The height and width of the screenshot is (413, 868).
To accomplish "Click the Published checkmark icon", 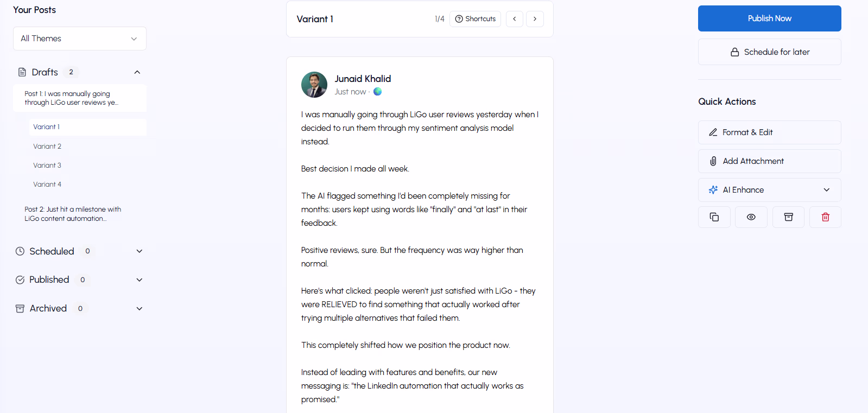I will [20, 279].
